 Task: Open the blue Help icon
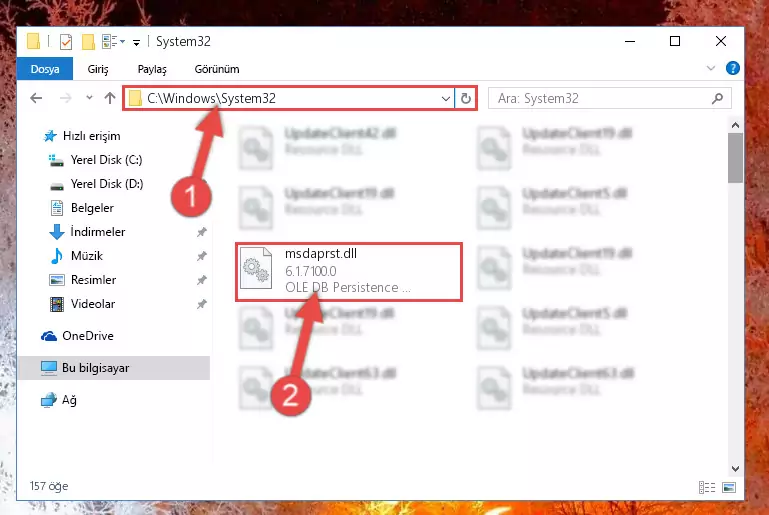(733, 68)
